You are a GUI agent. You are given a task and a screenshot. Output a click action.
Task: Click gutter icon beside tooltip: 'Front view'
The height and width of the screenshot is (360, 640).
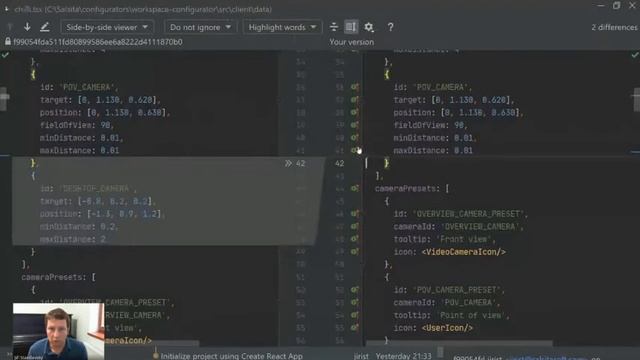point(355,239)
